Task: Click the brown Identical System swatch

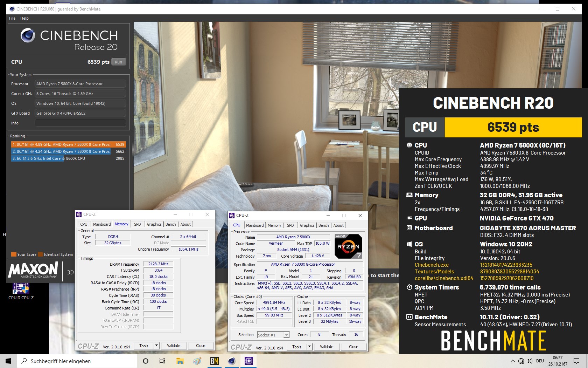Action: click(41, 254)
